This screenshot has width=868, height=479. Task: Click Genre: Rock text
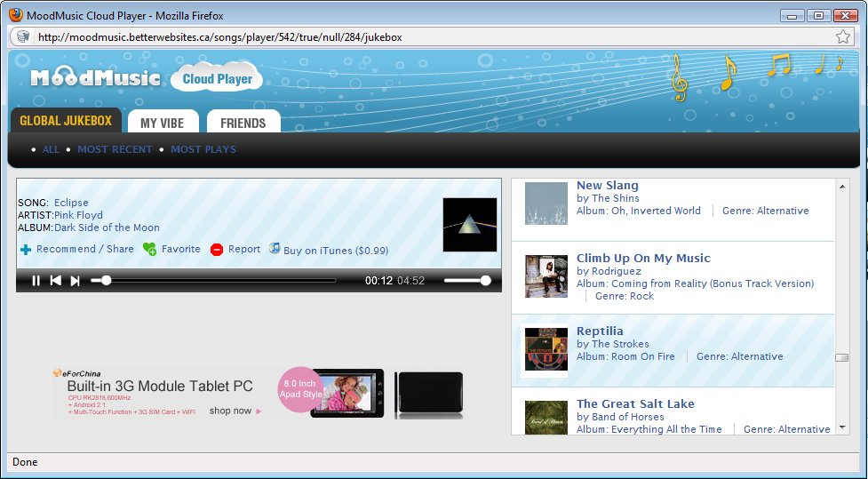[625, 296]
